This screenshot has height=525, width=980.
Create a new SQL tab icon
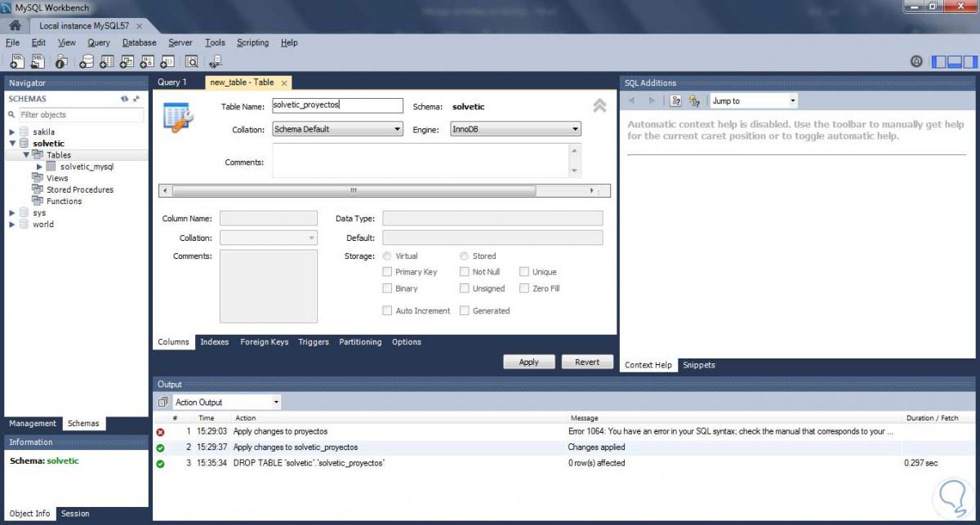(16, 61)
